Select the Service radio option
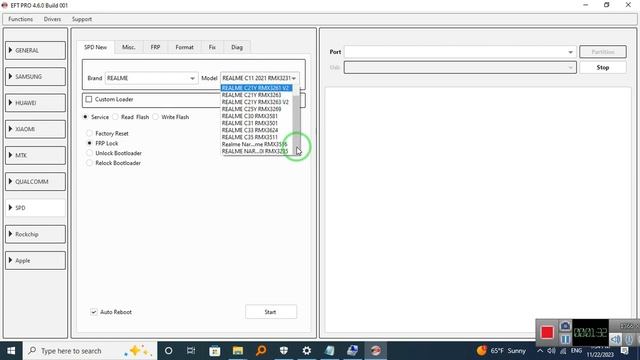The width and height of the screenshot is (640, 360). (85, 117)
